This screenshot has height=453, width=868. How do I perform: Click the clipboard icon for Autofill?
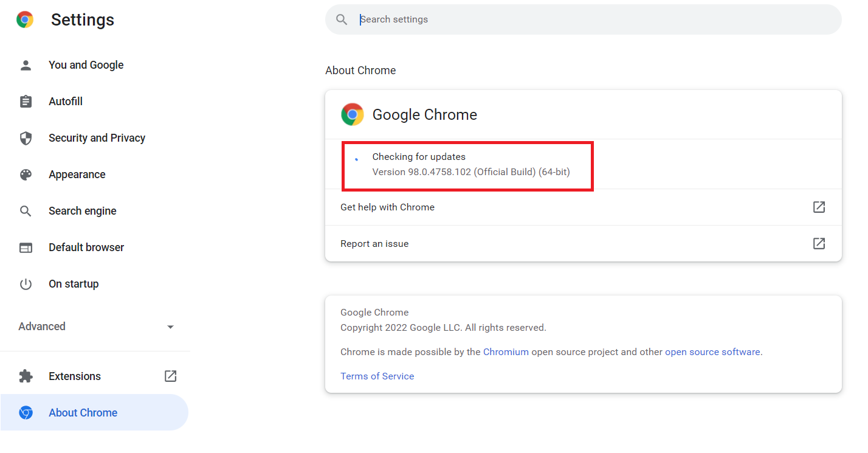26,102
